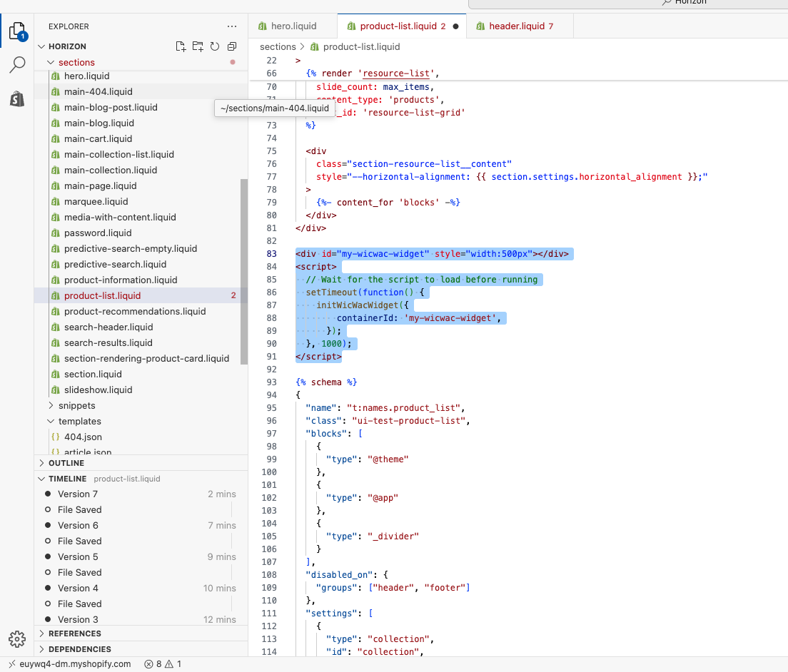Switch to the hero.liquid tab
This screenshot has width=788, height=672.
click(x=293, y=26)
